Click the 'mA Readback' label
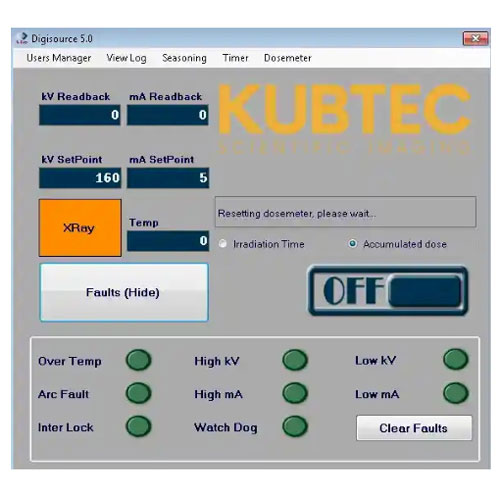The height and width of the screenshot is (499, 500). (166, 97)
